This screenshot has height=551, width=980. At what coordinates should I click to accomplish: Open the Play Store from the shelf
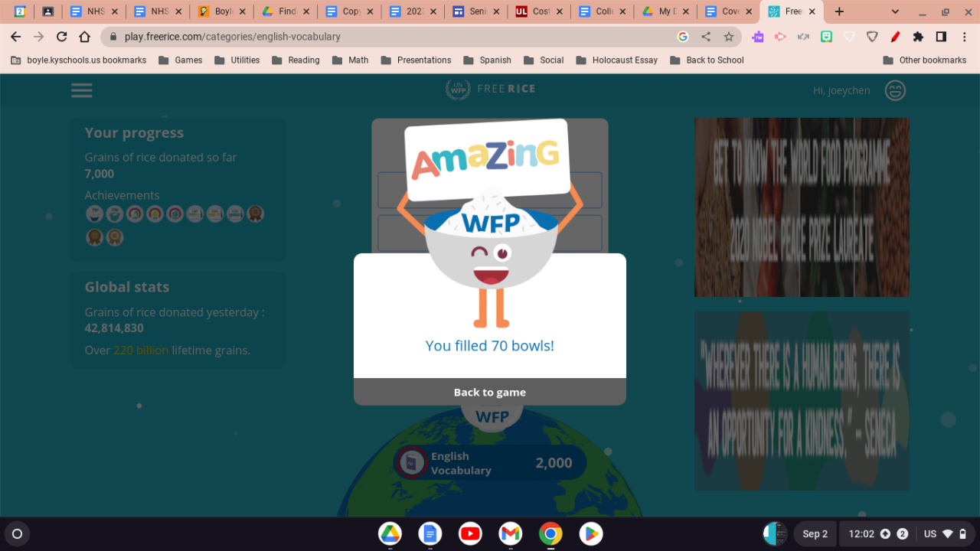pyautogui.click(x=590, y=533)
